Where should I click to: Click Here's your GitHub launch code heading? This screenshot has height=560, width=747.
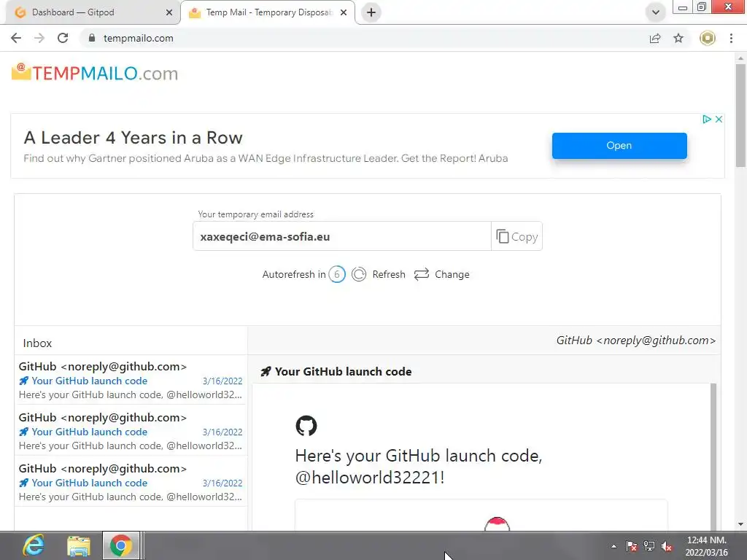point(419,466)
